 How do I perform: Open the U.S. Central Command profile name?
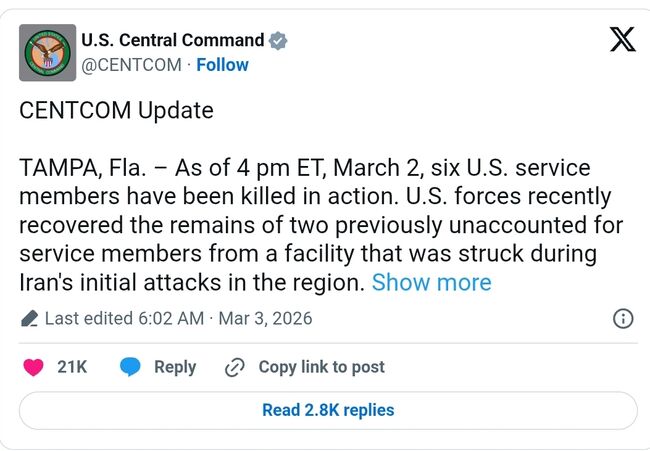tap(172, 41)
